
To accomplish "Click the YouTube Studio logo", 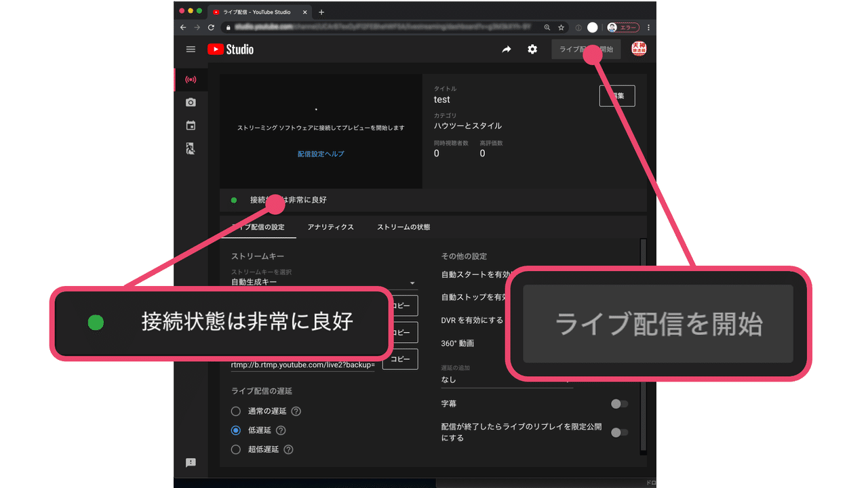I will click(231, 49).
